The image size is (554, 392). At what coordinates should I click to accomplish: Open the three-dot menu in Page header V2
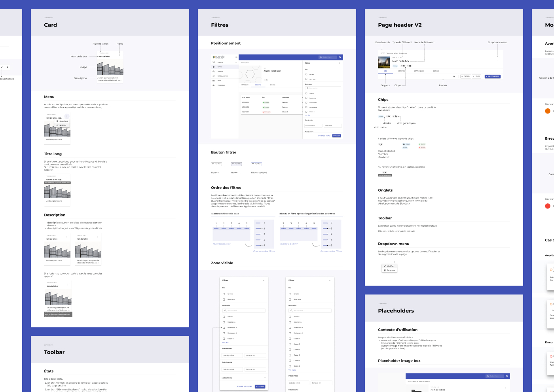[x=498, y=61]
